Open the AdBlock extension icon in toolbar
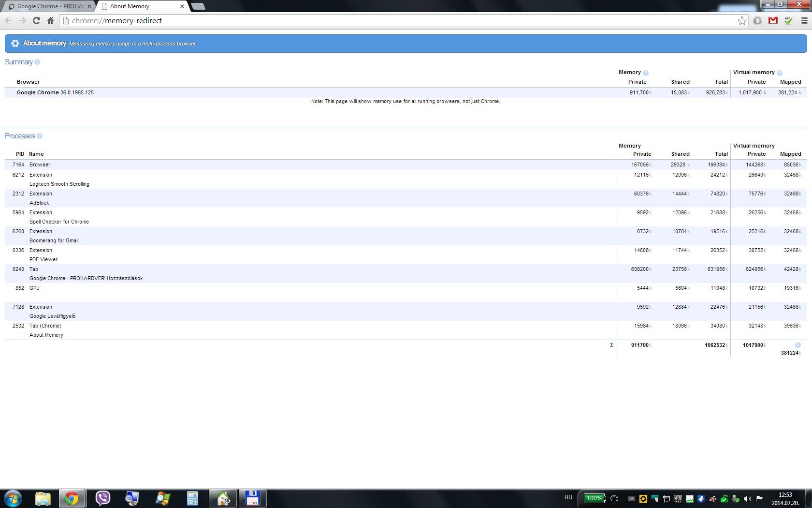The height and width of the screenshot is (508, 812). pyautogui.click(x=757, y=20)
